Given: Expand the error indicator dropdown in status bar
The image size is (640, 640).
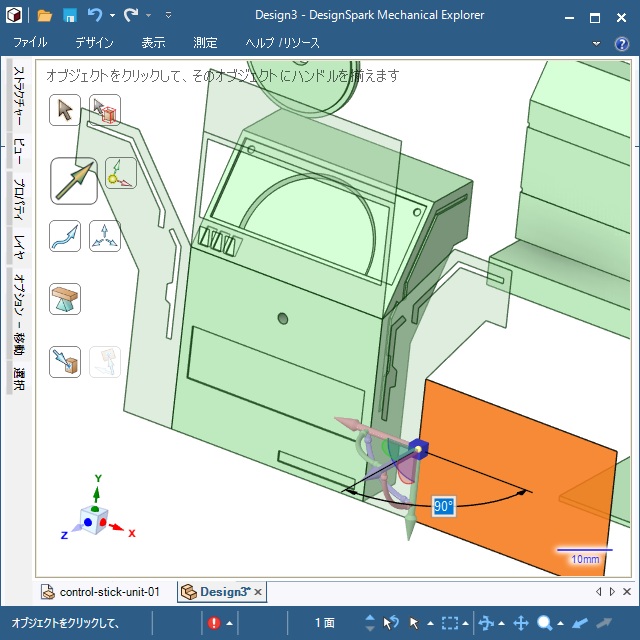Looking at the screenshot, I should [x=229, y=623].
